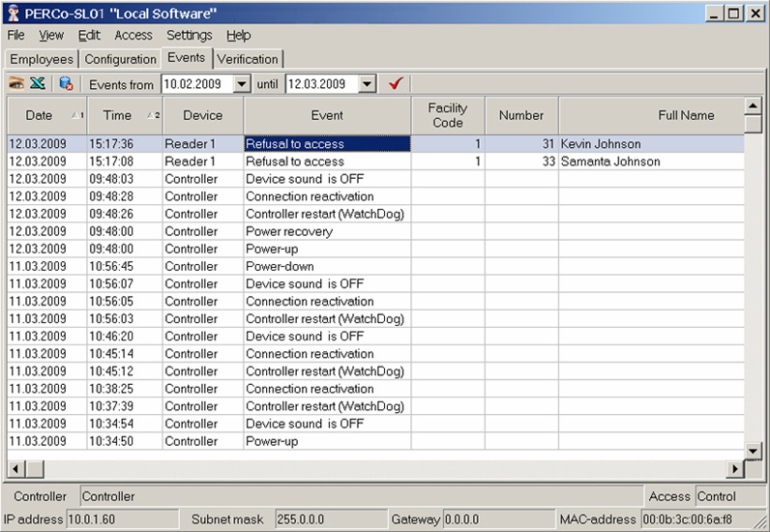This screenshot has height=532, width=770.
Task: Click the vertical scrollbar down arrow
Action: (x=754, y=452)
